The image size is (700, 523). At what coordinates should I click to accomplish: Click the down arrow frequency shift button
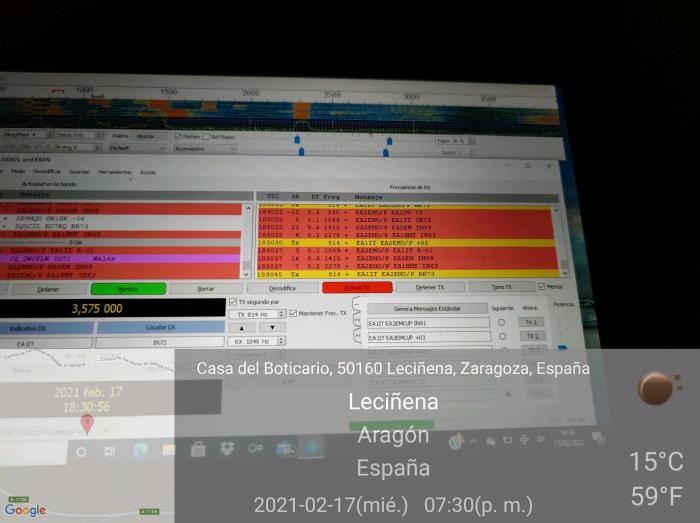[x=272, y=328]
